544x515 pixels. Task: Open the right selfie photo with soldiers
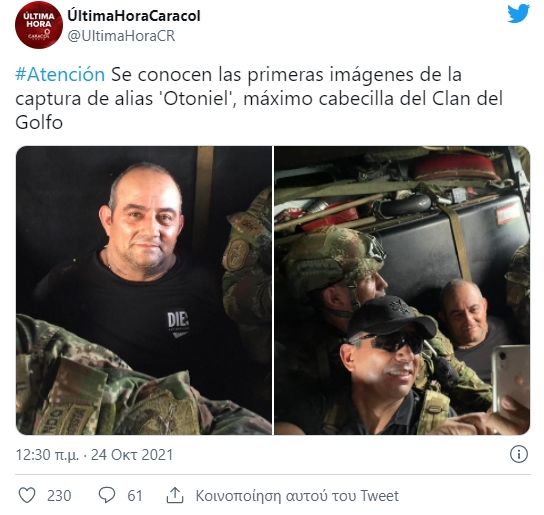click(402, 290)
